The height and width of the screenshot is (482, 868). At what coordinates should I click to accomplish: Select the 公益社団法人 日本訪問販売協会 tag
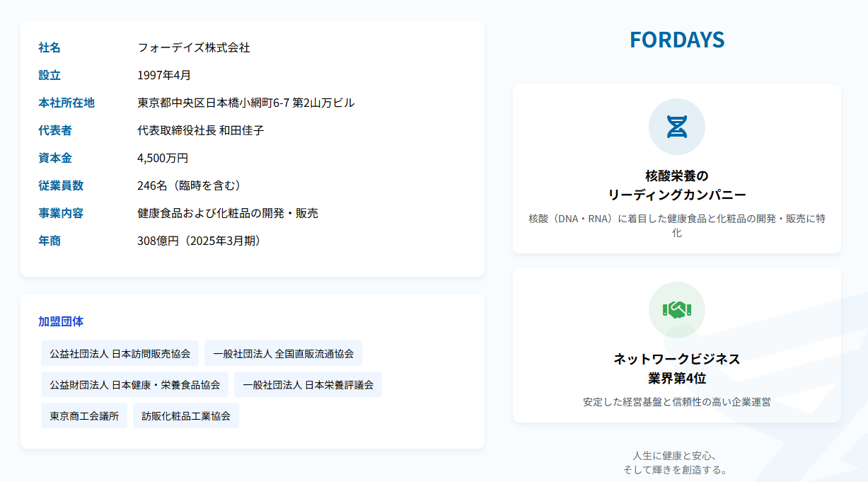pos(120,353)
